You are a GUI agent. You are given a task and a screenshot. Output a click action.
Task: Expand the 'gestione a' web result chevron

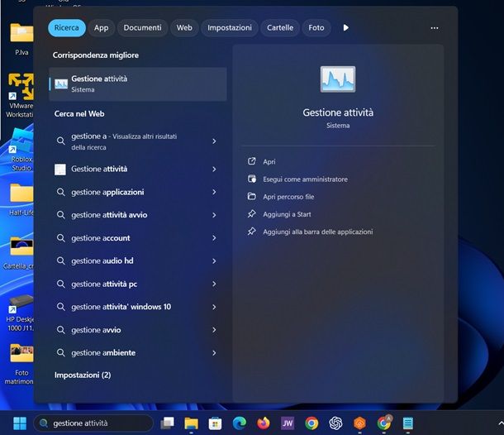pos(214,141)
